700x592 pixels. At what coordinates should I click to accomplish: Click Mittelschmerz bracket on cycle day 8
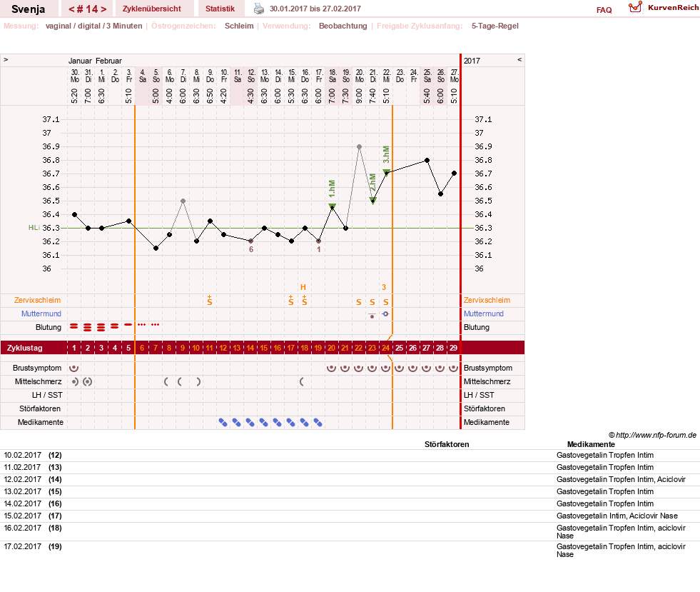pyautogui.click(x=166, y=381)
